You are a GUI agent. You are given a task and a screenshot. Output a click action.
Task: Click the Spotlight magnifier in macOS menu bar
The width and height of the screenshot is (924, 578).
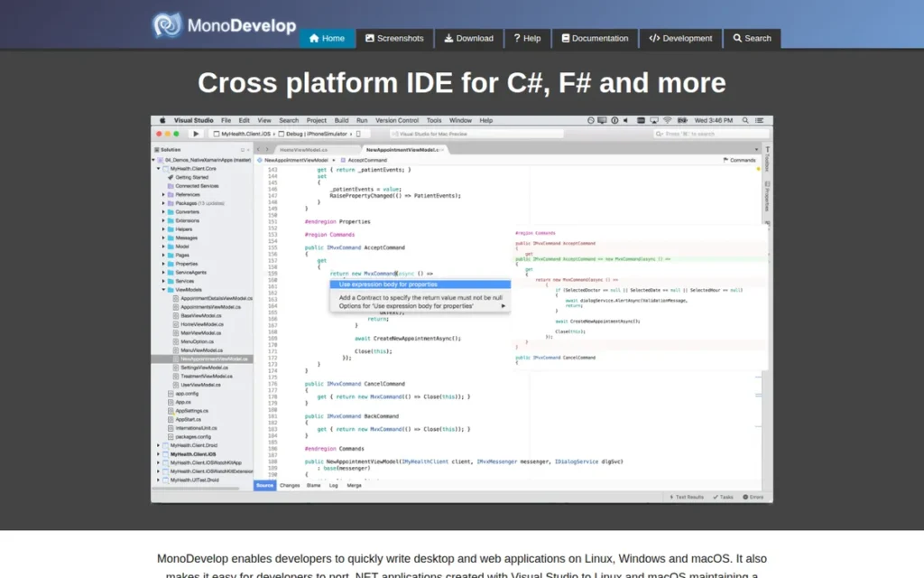[745, 120]
